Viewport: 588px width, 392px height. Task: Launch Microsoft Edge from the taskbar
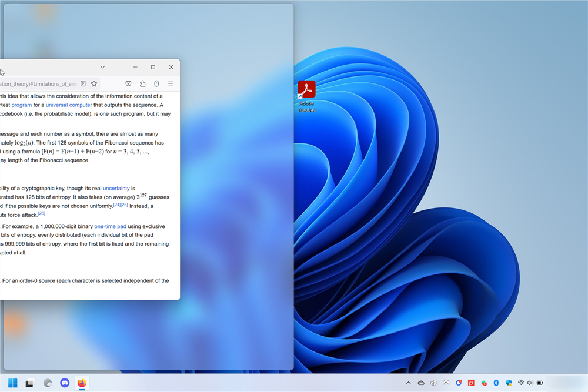coord(47,383)
